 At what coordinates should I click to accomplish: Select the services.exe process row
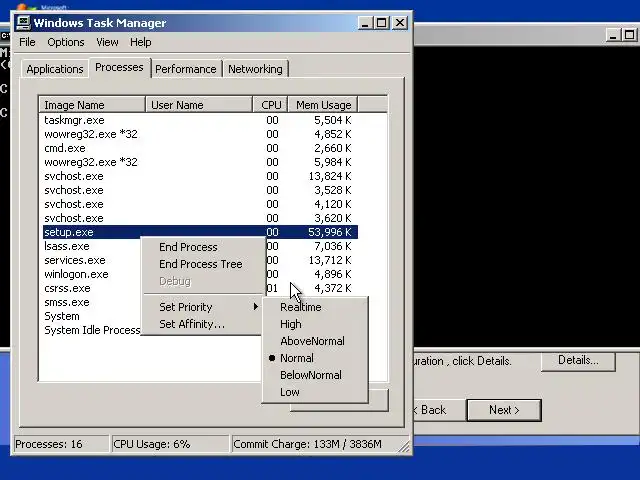click(x=91, y=260)
